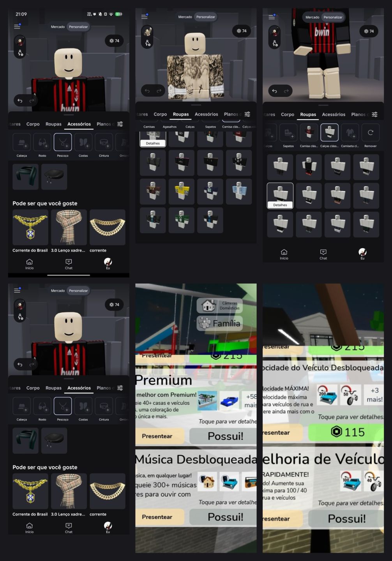
Task: Open Roupas tab in the 21:09 clock screenshot
Action: [x=53, y=124]
